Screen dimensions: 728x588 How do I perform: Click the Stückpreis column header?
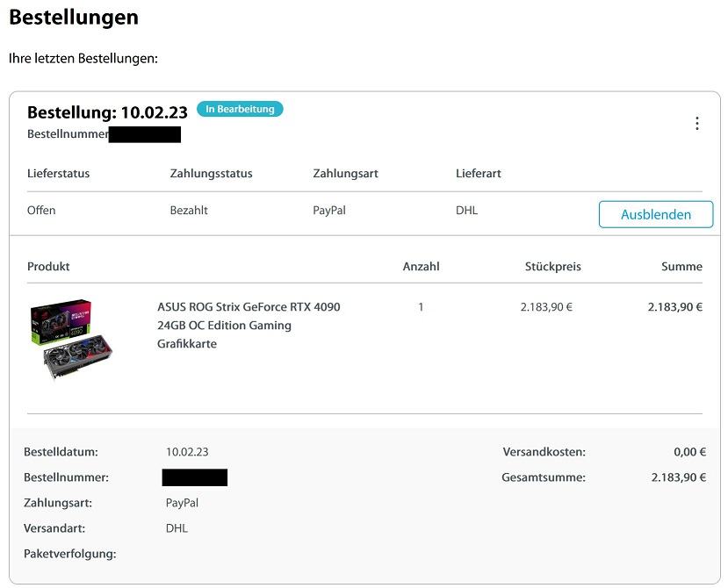click(x=552, y=267)
